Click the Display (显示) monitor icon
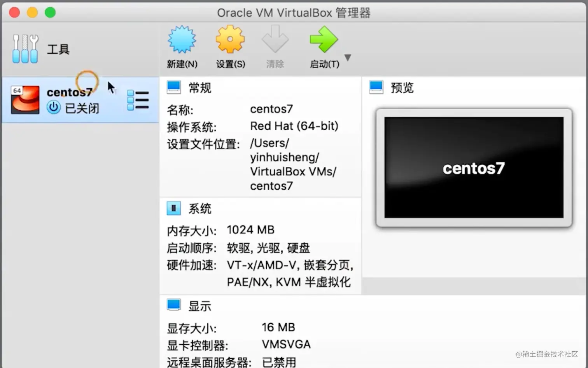The width and height of the screenshot is (588, 368). click(x=174, y=305)
